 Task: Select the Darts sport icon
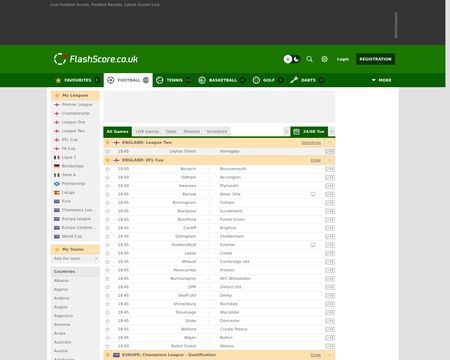(294, 80)
